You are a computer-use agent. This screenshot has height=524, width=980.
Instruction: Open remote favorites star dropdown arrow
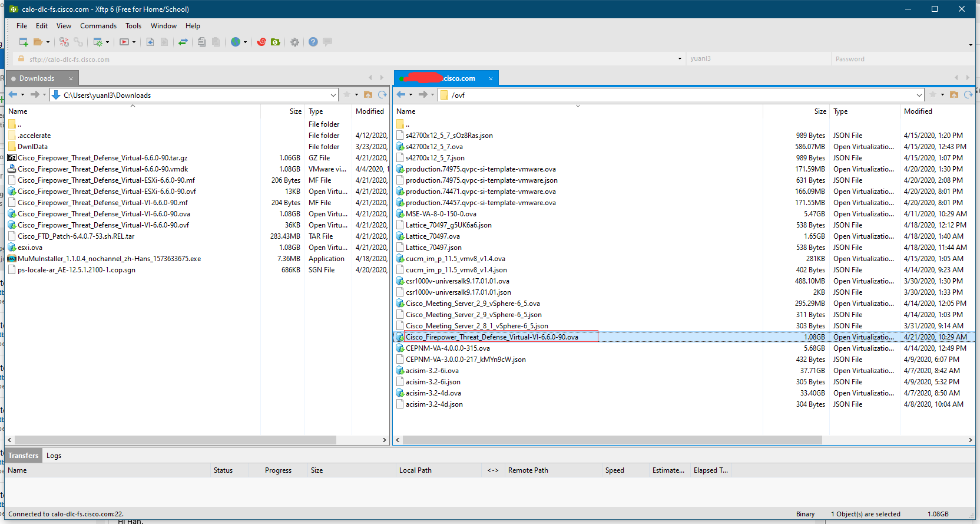942,95
